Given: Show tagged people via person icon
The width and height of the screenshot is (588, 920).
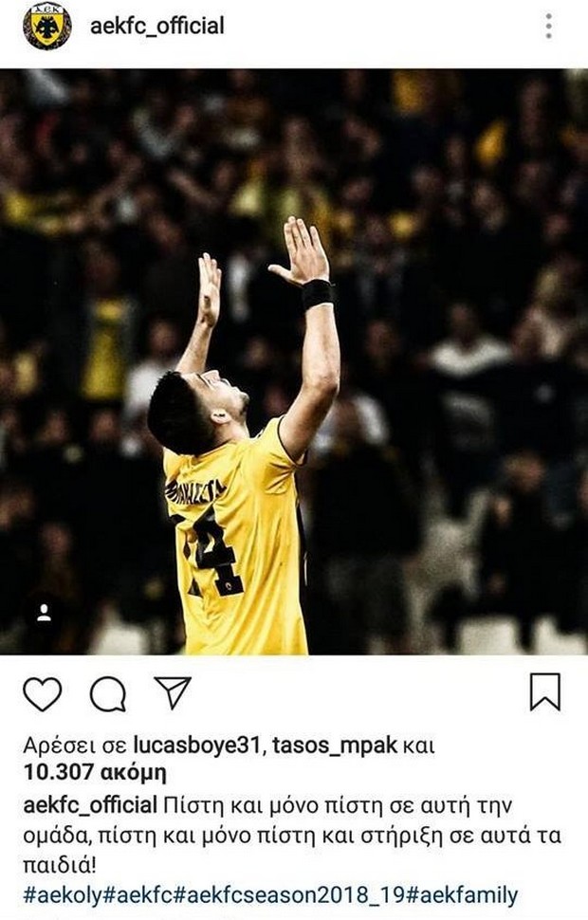Looking at the screenshot, I should click(x=44, y=613).
